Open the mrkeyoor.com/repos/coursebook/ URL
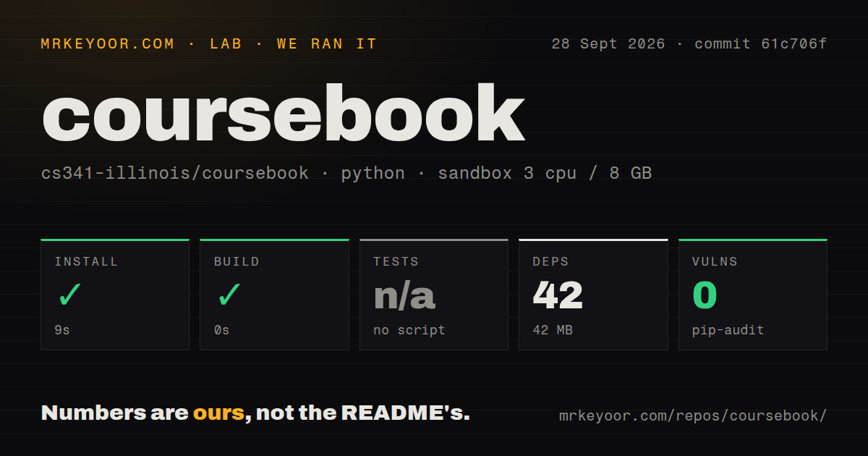The width and height of the screenshot is (868, 456). 693,416
